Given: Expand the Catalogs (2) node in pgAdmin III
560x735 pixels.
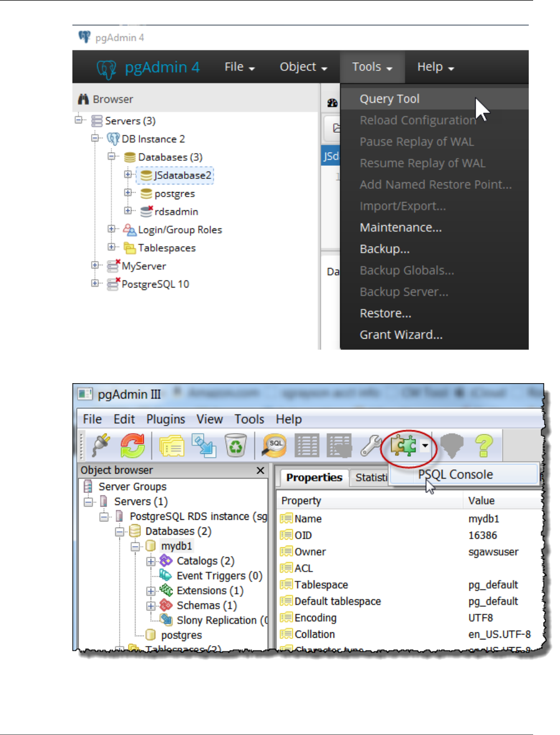Looking at the screenshot, I should tap(151, 561).
